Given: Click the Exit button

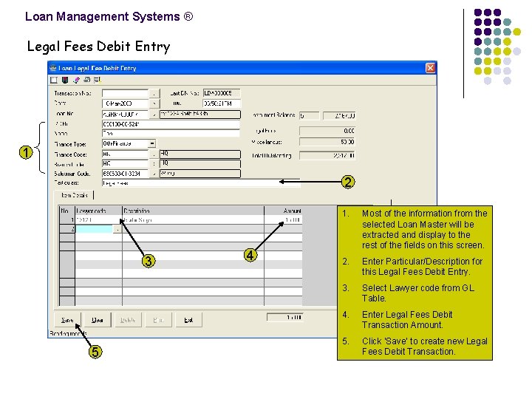Looking at the screenshot, I should pyautogui.click(x=188, y=320).
